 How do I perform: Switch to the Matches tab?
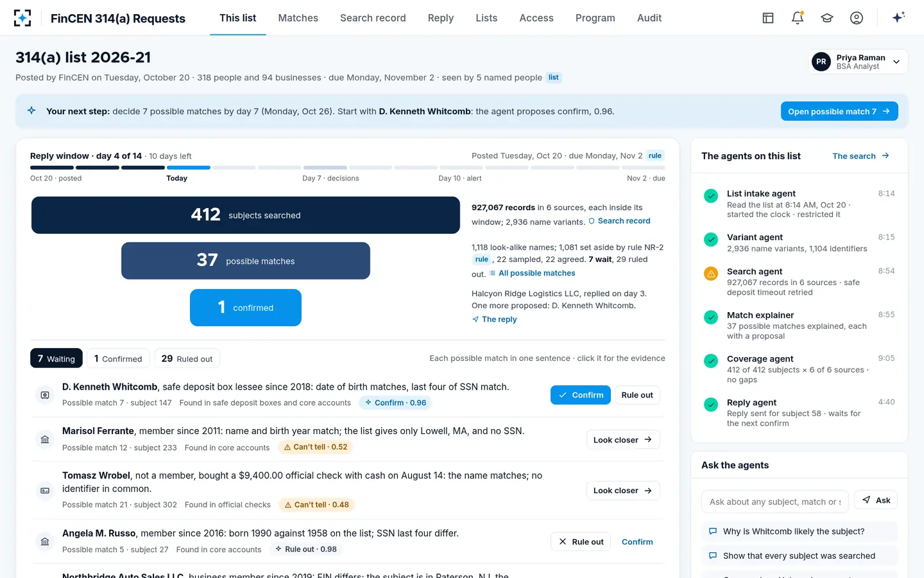tap(298, 18)
